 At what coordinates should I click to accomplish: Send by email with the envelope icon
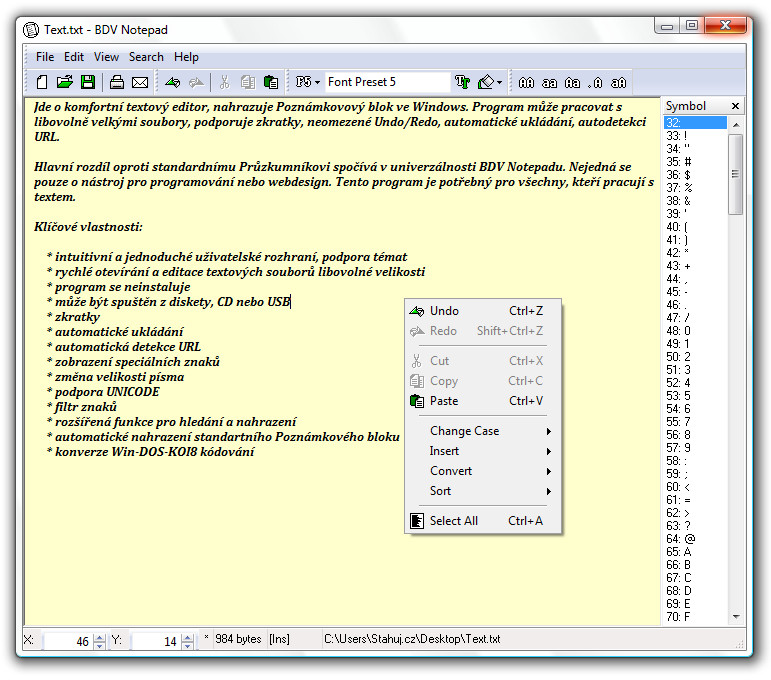[x=140, y=82]
